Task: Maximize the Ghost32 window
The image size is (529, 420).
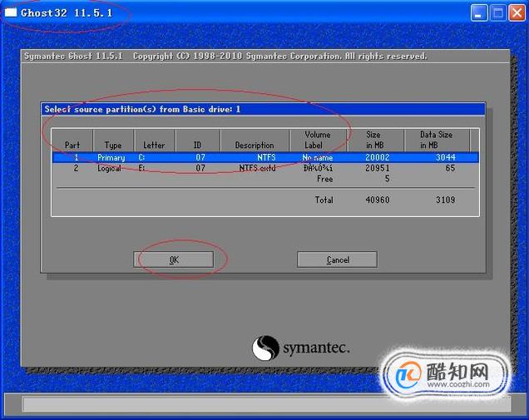Action: [497, 13]
